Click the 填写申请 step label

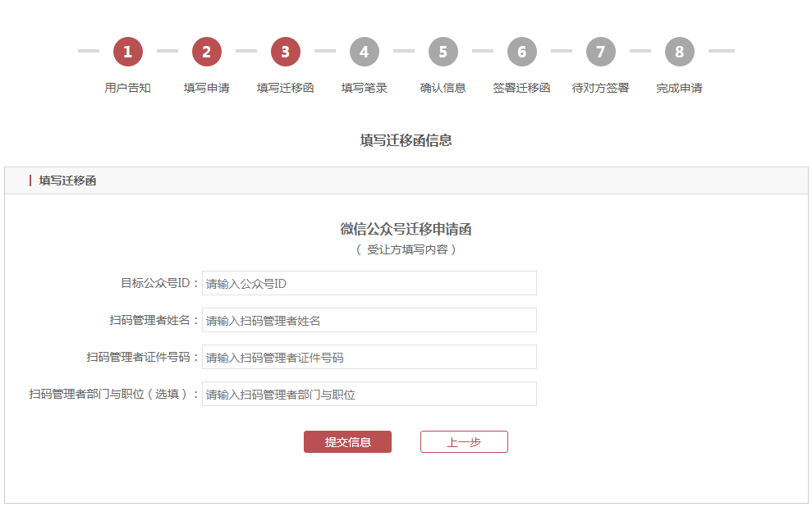pos(207,88)
